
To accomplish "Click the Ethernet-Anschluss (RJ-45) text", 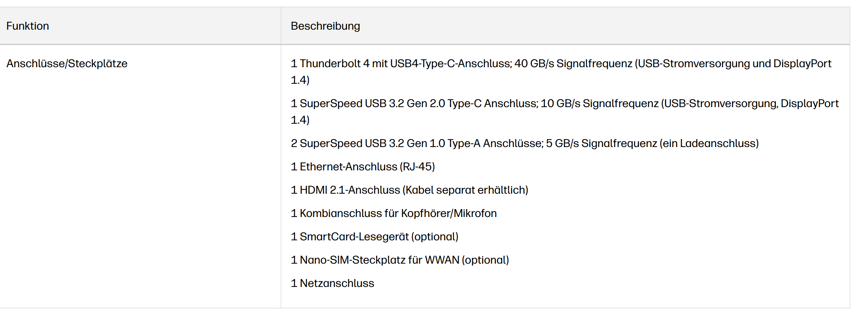I will [x=363, y=167].
